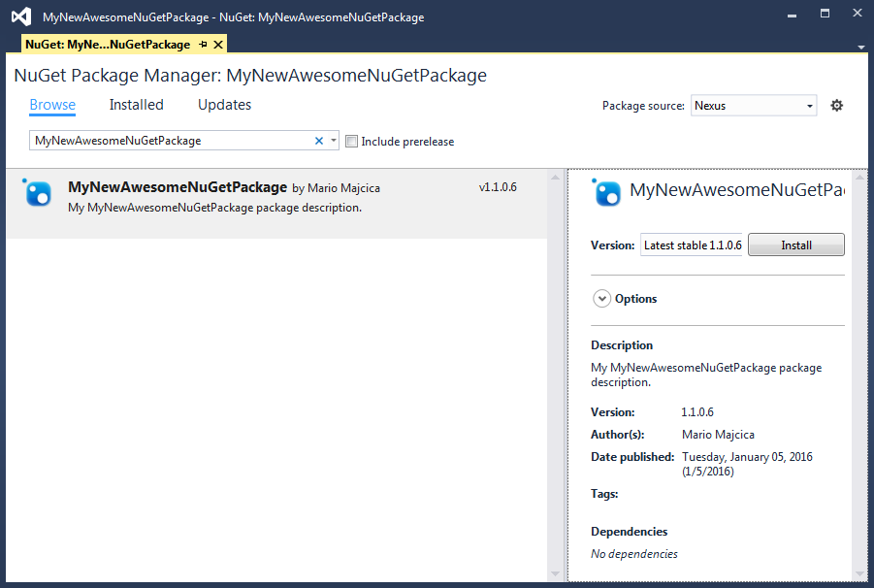Viewport: 874px width, 588px height.
Task: Expand the Options section
Action: 601,298
